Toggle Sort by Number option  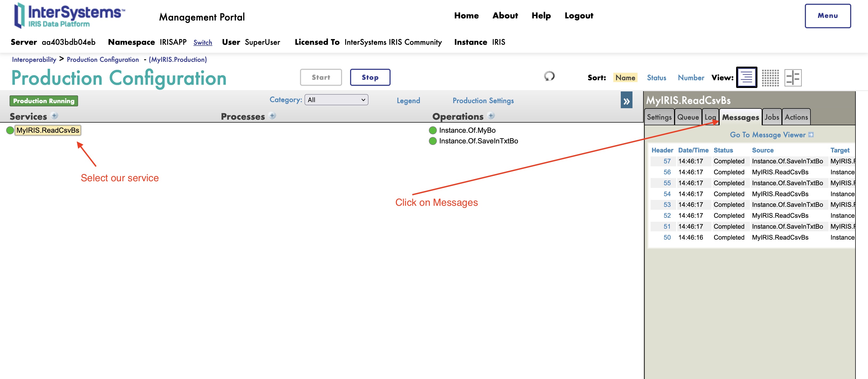pos(691,77)
